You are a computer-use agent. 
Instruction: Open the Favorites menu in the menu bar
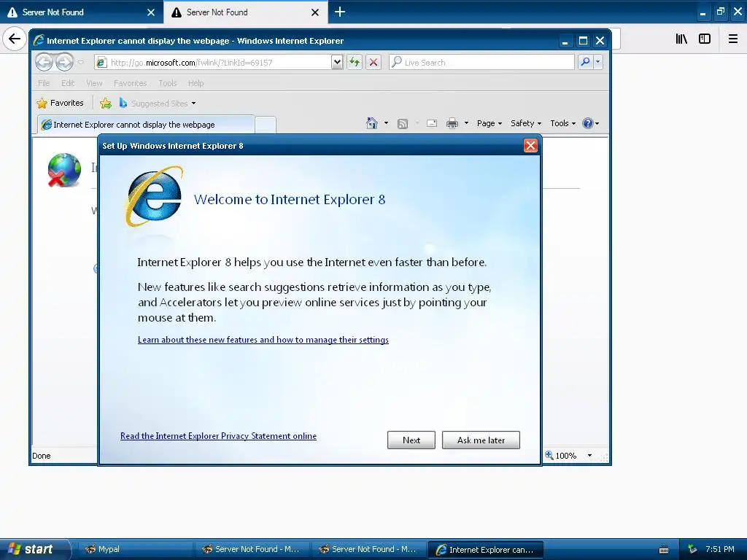[130, 83]
